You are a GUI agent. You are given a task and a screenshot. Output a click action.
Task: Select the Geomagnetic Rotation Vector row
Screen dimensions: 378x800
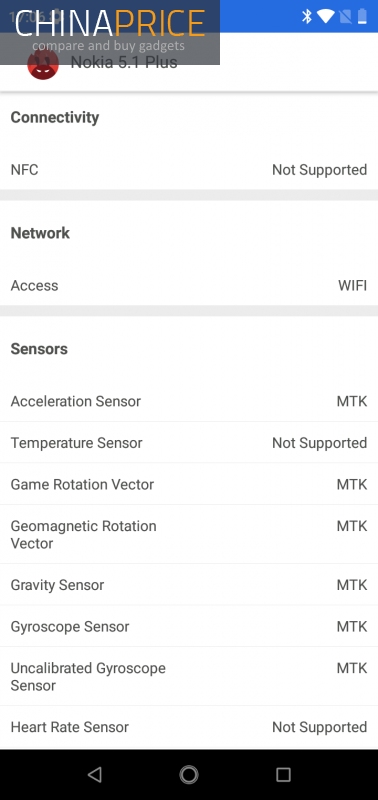pyautogui.click(x=189, y=534)
